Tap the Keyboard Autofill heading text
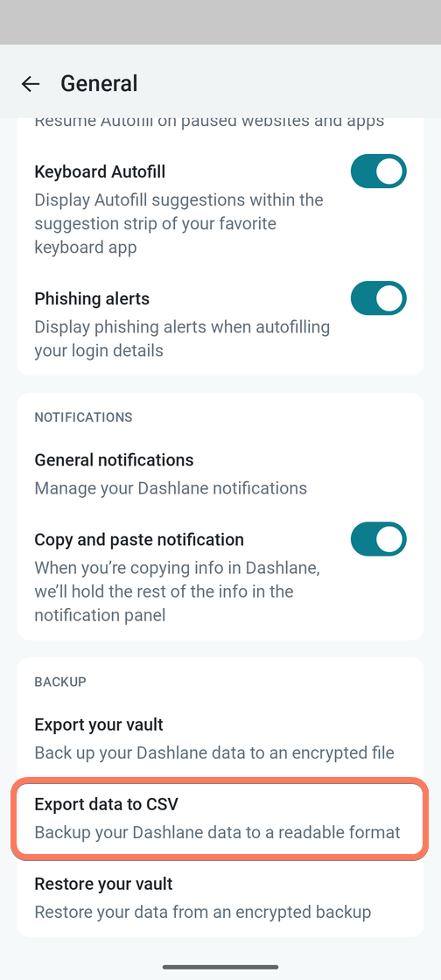This screenshot has width=441, height=980. pos(100,171)
